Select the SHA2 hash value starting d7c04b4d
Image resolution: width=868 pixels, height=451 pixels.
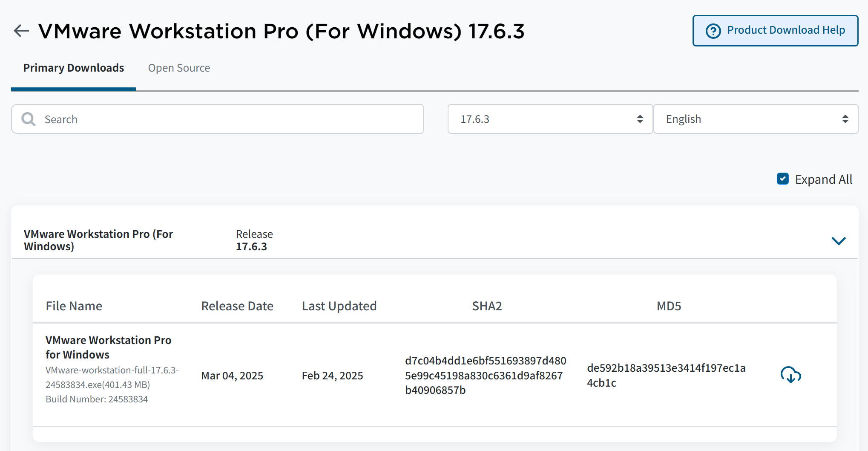pyautogui.click(x=486, y=376)
